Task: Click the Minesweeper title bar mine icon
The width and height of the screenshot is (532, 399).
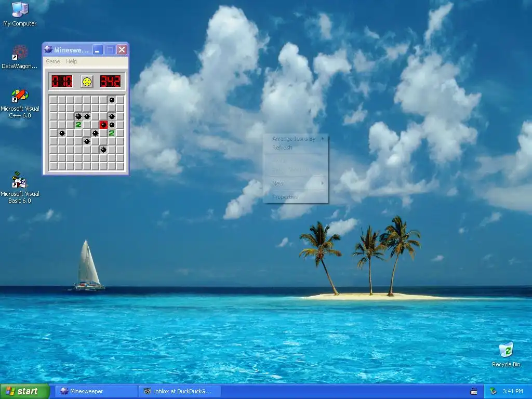Action: coord(48,49)
